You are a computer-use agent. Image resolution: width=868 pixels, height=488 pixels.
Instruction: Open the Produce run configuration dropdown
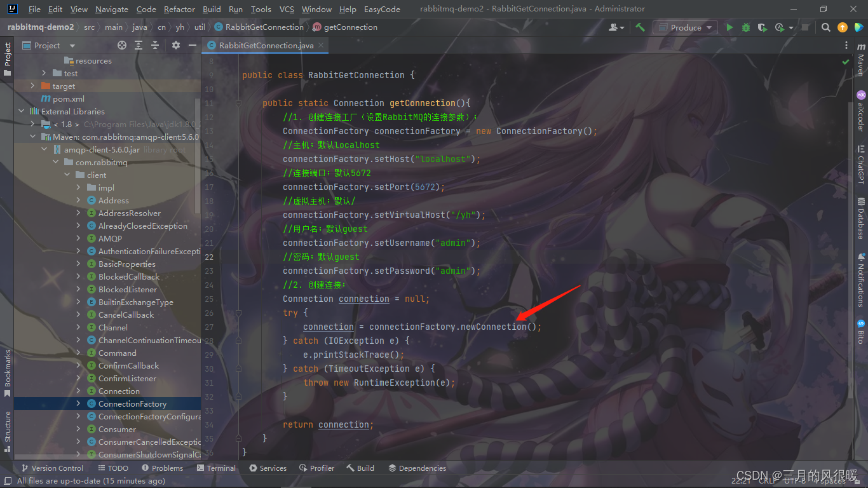click(686, 27)
